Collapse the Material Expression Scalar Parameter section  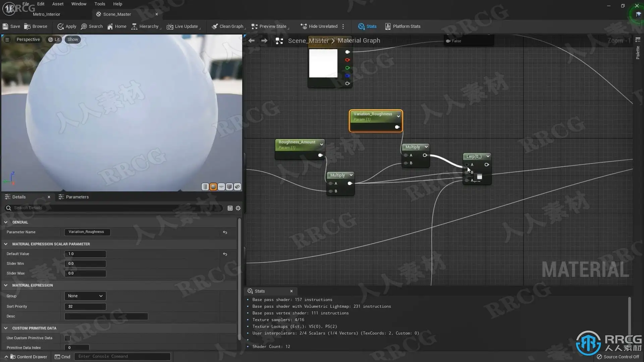click(x=6, y=244)
